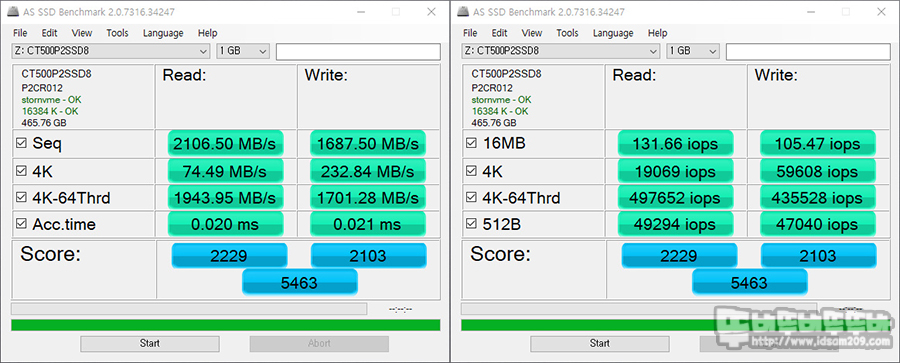Image resolution: width=900 pixels, height=363 pixels.
Task: Click the 497652 iops read result
Action: (676, 198)
